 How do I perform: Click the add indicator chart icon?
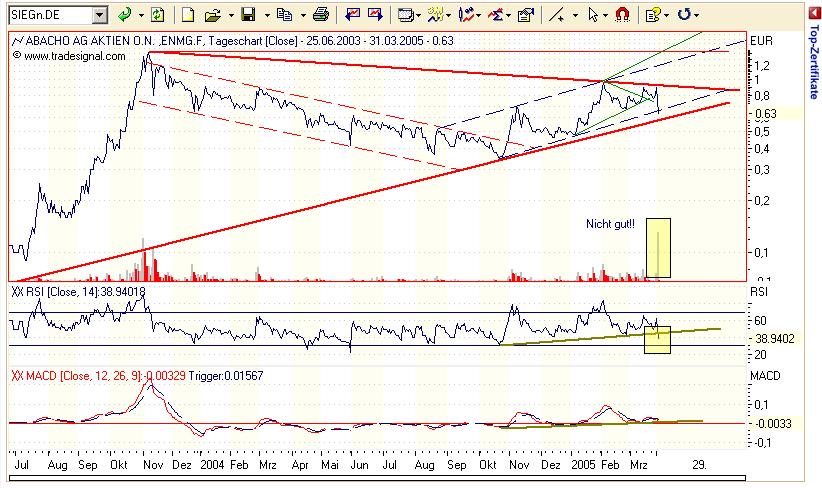[436, 15]
